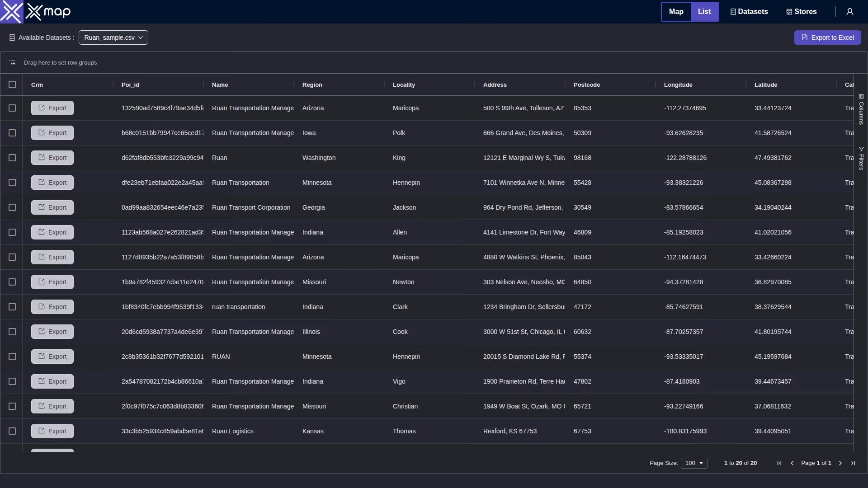Click the 'Ruan Transport Corporation' cell
Screen dimensions: 868x488
(251, 207)
